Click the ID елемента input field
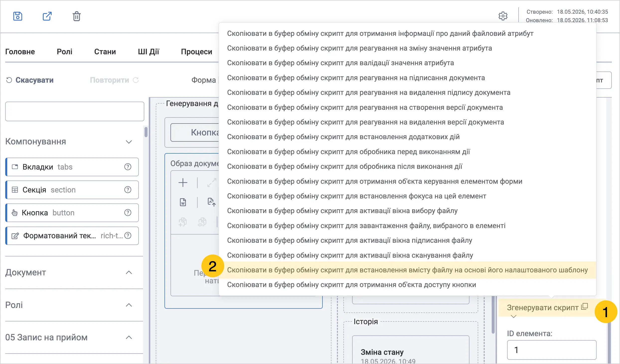Image resolution: width=620 pixels, height=364 pixels. (552, 350)
